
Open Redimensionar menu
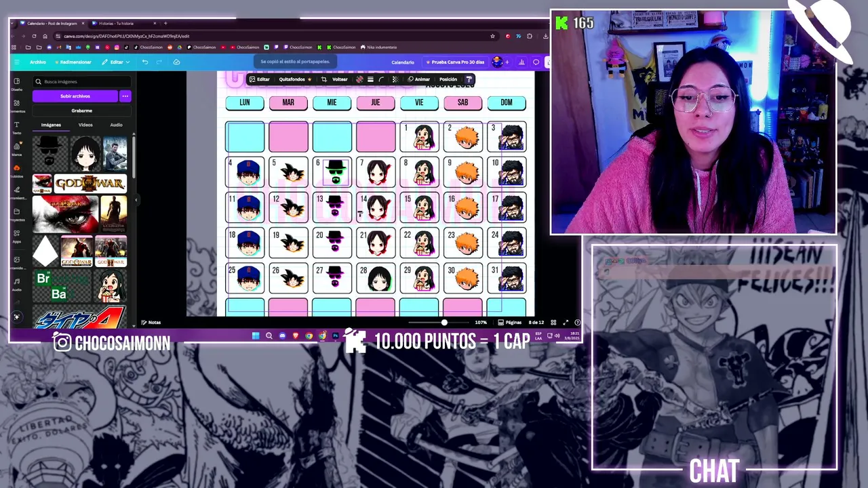tap(73, 62)
